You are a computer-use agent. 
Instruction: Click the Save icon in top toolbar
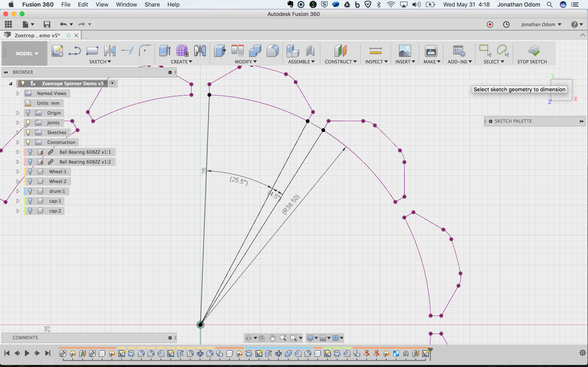pyautogui.click(x=47, y=24)
